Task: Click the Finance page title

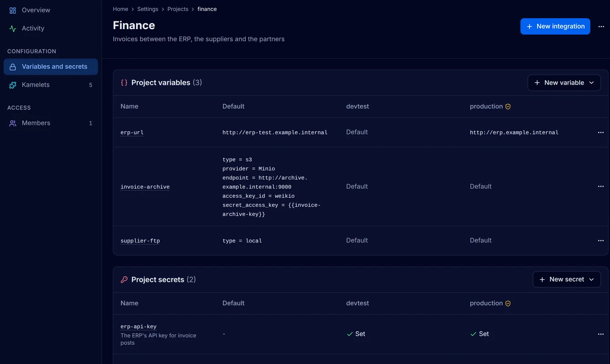Action: [x=134, y=25]
